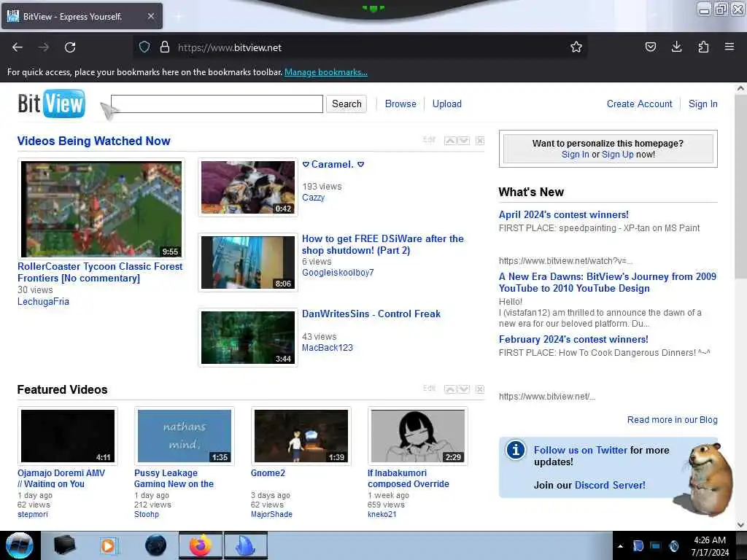Screen dimensions: 747x560
Task: Open the extensions puzzle icon
Action: tap(703, 47)
